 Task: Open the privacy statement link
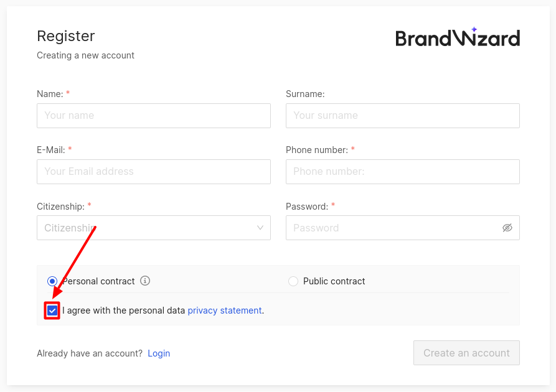point(225,310)
